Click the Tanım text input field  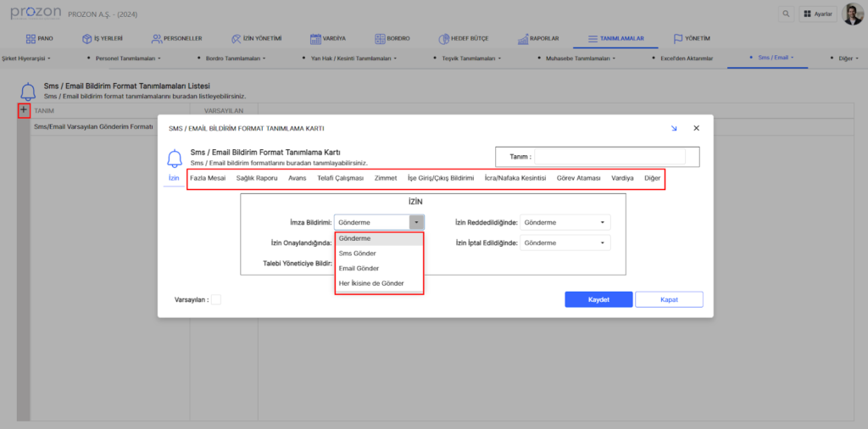[609, 157]
